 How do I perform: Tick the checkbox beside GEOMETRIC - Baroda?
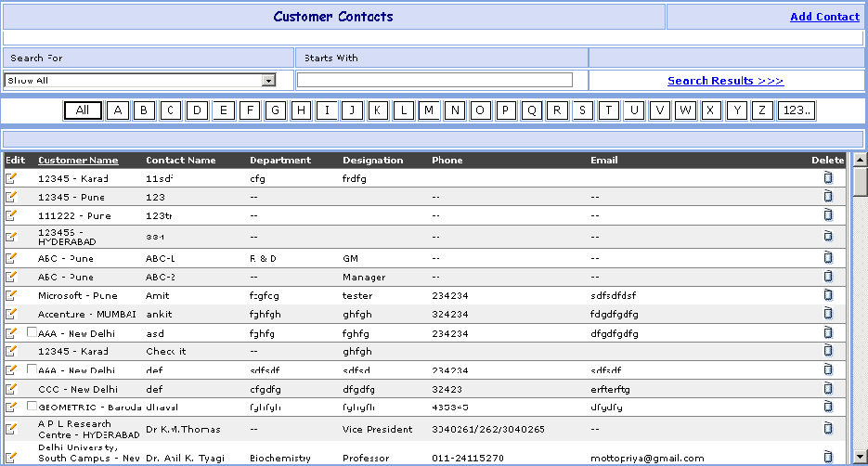pyautogui.click(x=32, y=407)
